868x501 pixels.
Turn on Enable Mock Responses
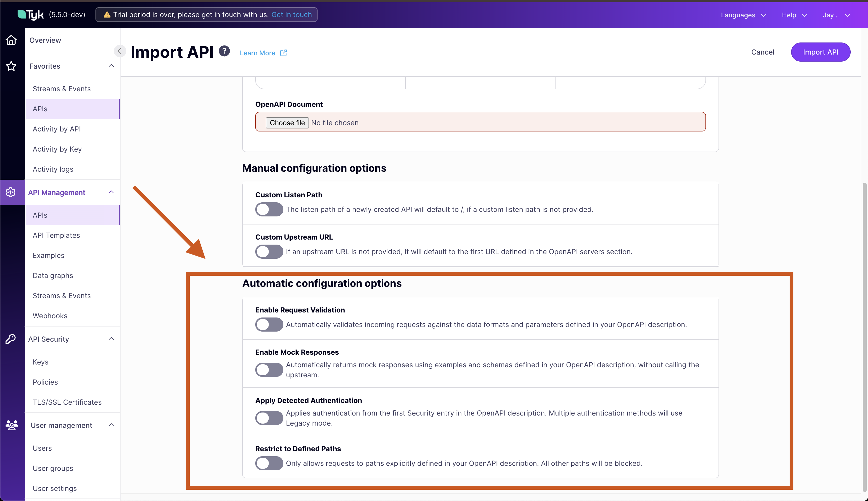pos(269,370)
